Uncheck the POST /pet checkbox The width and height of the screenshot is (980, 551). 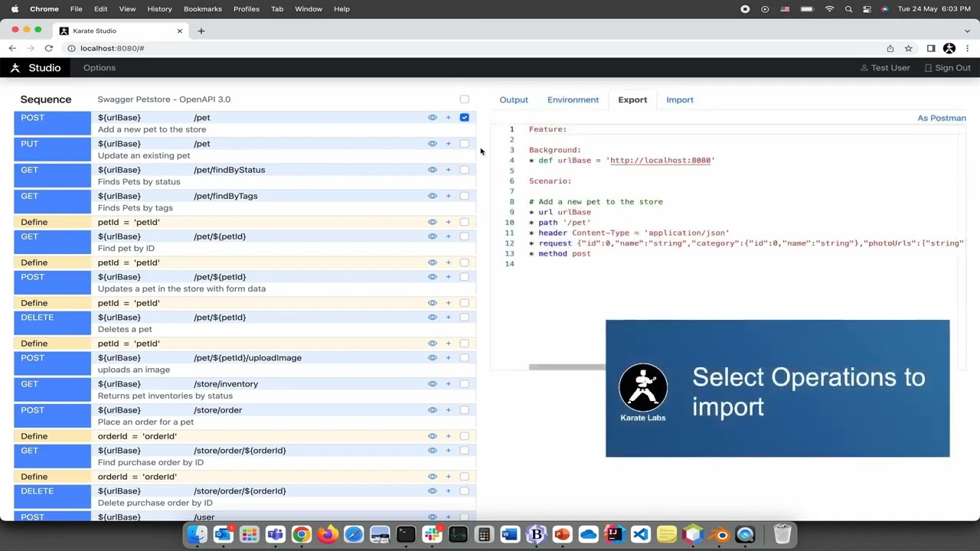(x=465, y=118)
